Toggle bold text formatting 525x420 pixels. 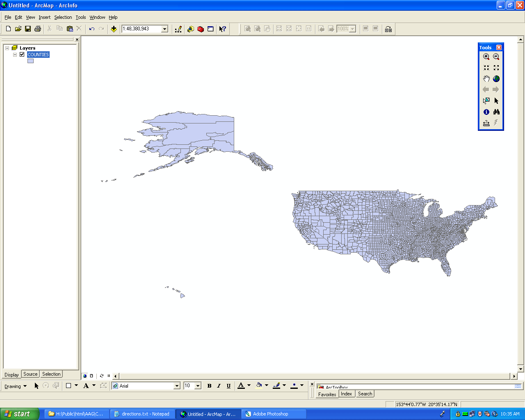click(209, 386)
